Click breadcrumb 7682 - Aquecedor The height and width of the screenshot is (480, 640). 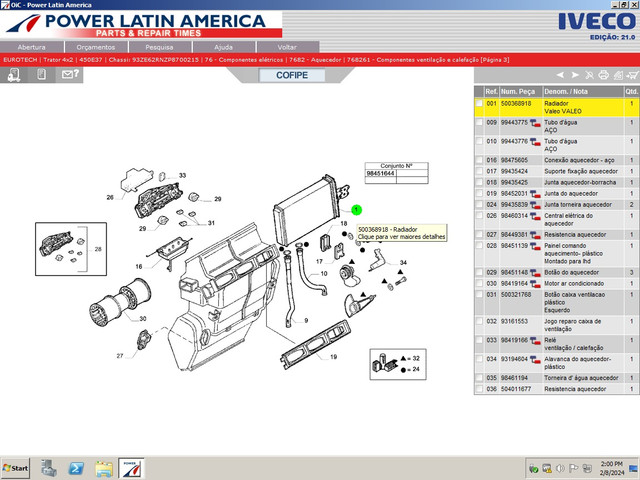tap(315, 60)
